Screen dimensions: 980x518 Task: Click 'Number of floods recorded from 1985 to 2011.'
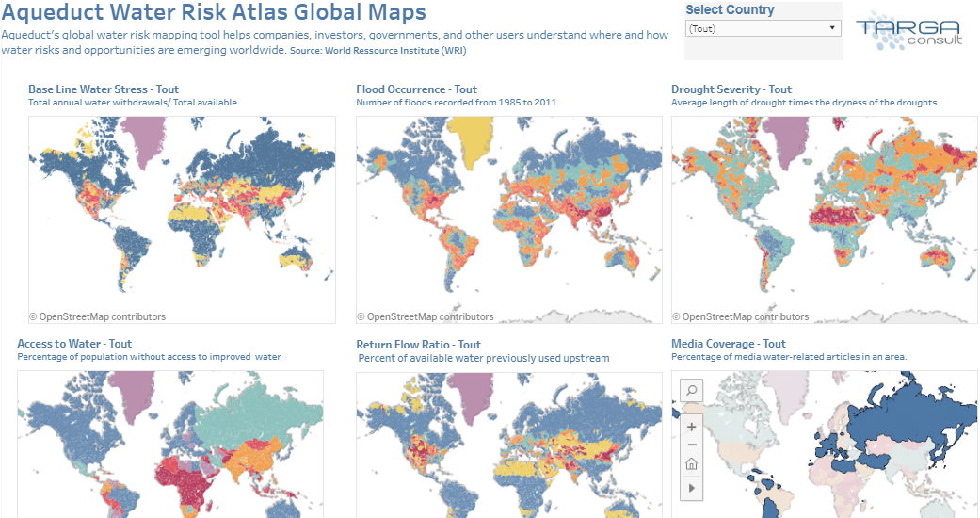coord(458,102)
